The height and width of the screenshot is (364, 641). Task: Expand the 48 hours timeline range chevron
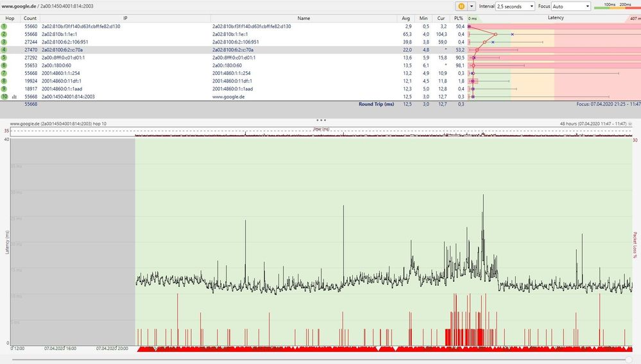pyautogui.click(x=630, y=124)
